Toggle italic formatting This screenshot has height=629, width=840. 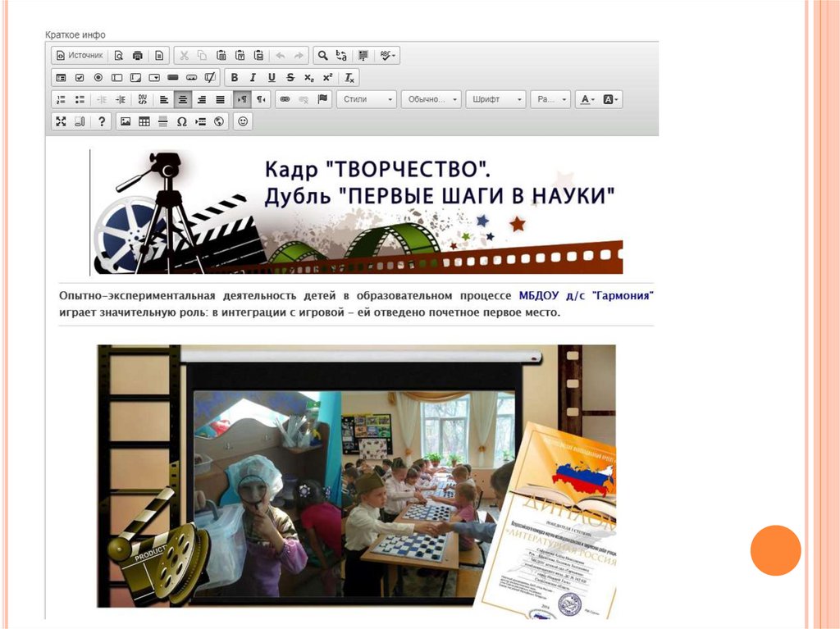[253, 78]
